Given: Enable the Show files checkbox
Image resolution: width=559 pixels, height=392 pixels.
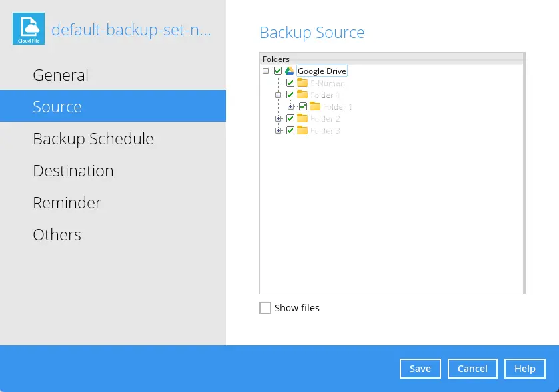Looking at the screenshot, I should pos(265,308).
